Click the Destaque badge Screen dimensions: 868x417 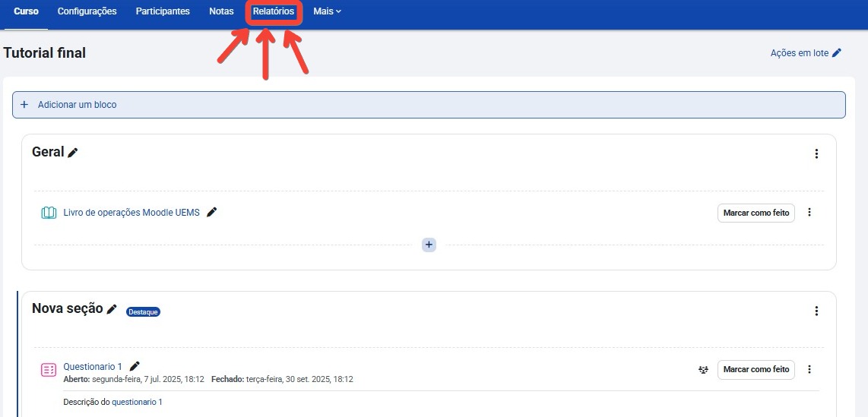[x=144, y=312]
